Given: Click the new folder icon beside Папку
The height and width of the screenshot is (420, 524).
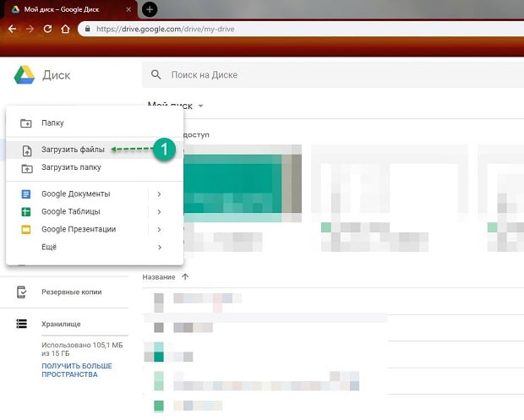Looking at the screenshot, I should 26,123.
